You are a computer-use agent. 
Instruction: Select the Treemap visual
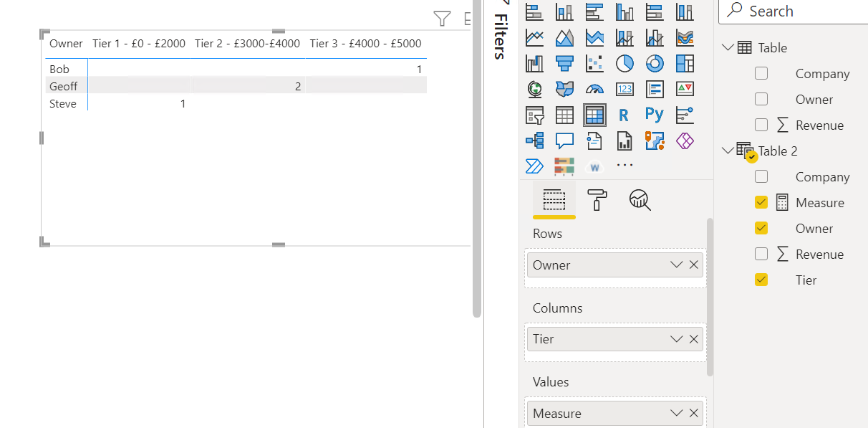(685, 63)
